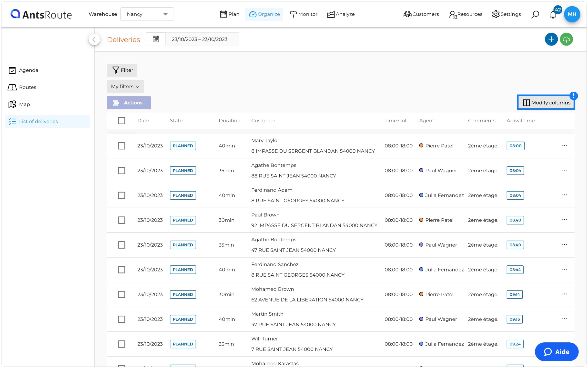Image resolution: width=588 pixels, height=368 pixels.
Task: Click the green cloud import button
Action: 566,39
